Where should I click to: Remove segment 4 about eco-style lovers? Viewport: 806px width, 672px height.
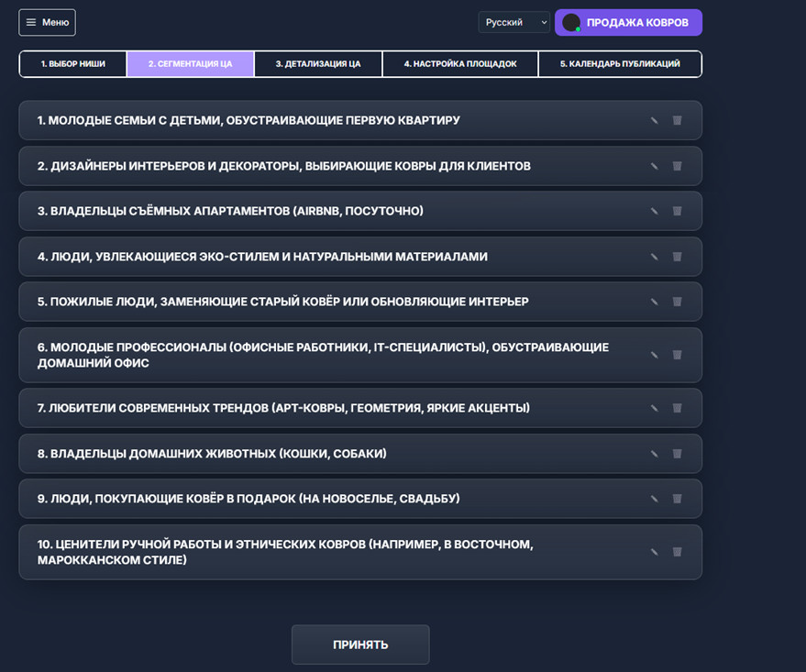677,257
